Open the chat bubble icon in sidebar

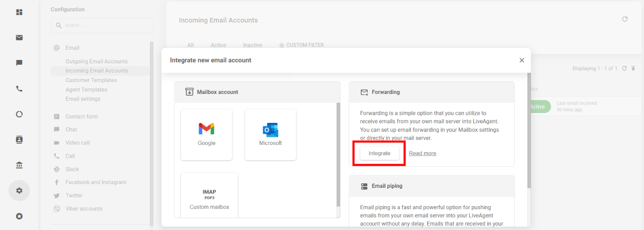[x=19, y=63]
